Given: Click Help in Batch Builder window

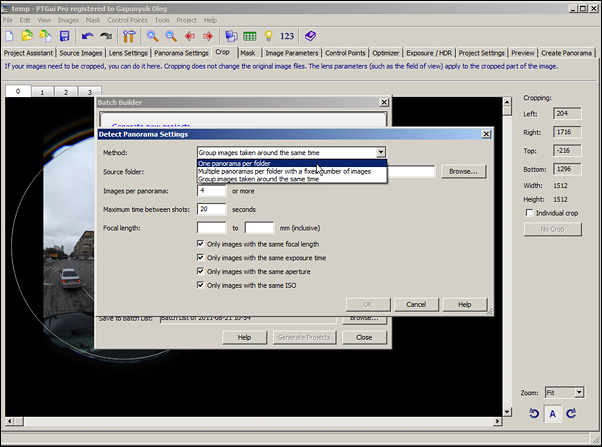Looking at the screenshot, I should click(244, 337).
